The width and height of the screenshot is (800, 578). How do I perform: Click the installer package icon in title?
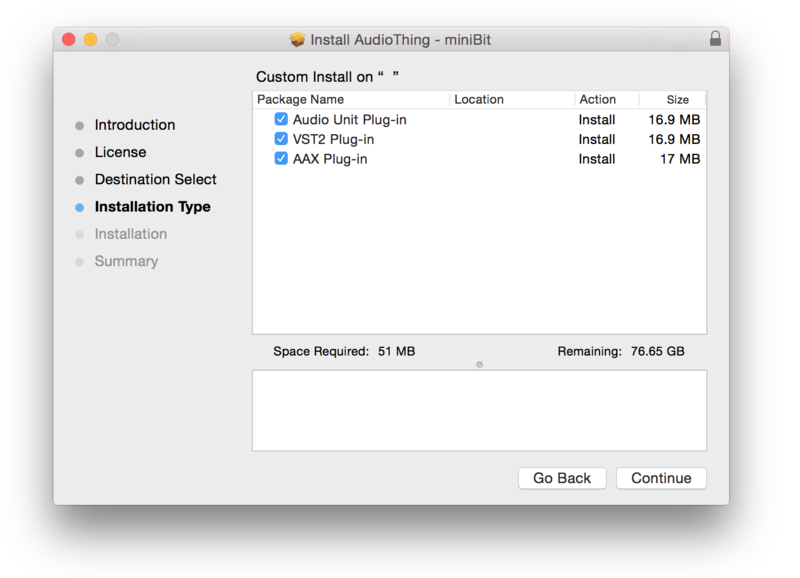[297, 40]
